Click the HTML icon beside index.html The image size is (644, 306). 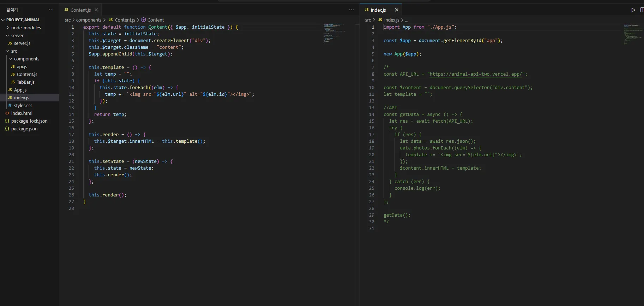point(7,113)
